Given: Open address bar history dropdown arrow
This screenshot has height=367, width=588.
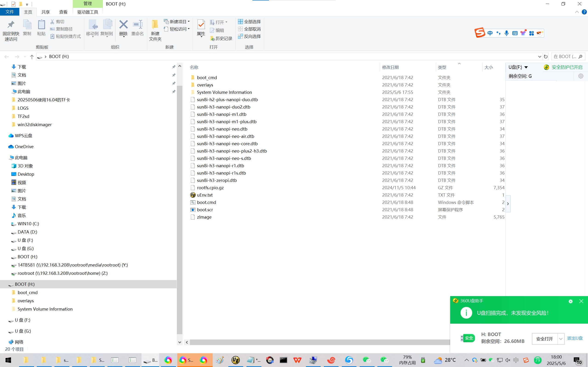Looking at the screenshot, I should coord(540,57).
